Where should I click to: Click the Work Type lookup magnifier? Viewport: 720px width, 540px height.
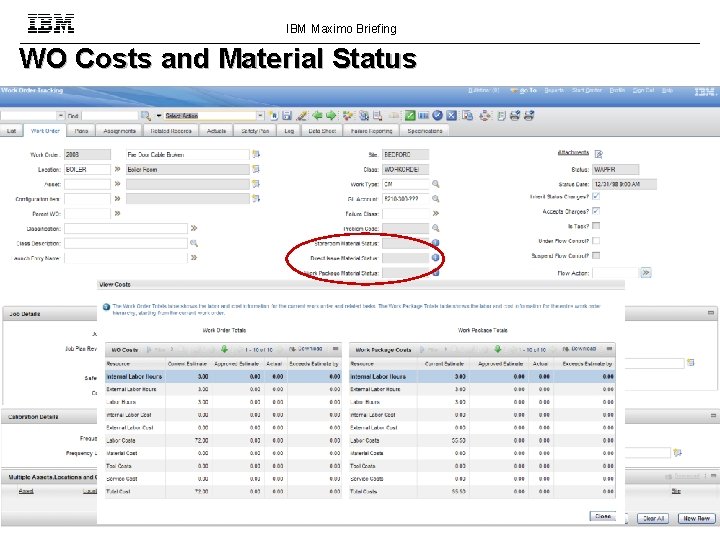point(435,184)
